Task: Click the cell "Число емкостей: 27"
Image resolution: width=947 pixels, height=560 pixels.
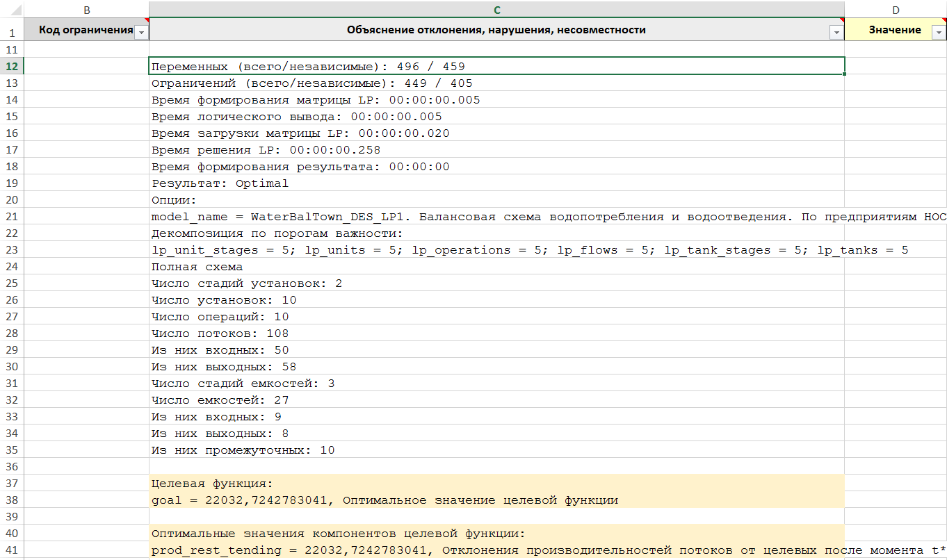Action: point(220,400)
